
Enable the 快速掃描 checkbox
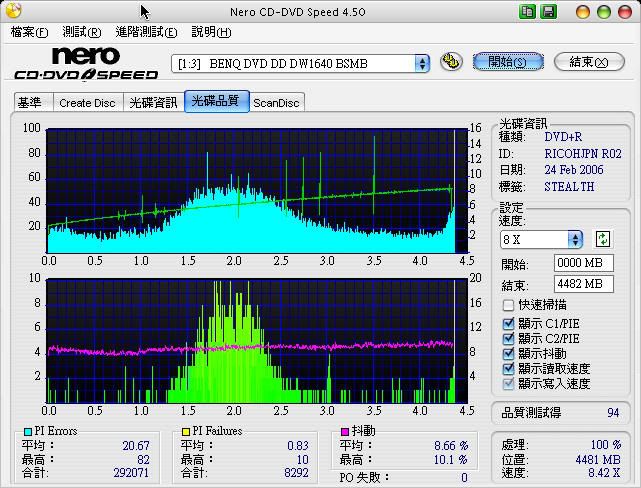(508, 305)
